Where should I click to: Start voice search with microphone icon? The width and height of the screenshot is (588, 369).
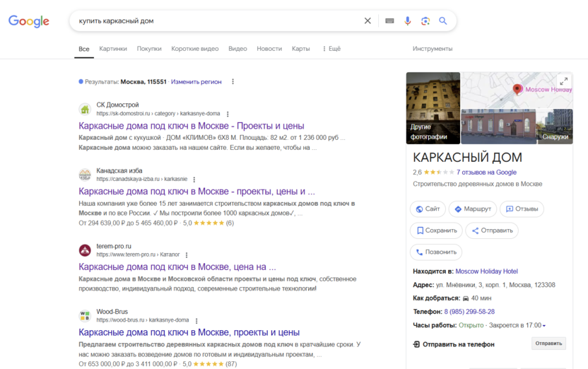(x=408, y=21)
